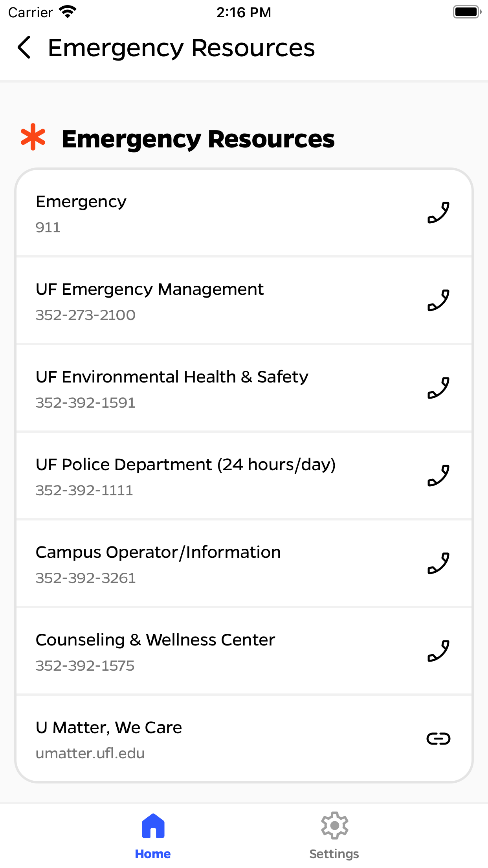Tap the 352-392-1111 police phone number
The height and width of the screenshot is (868, 488).
click(84, 491)
